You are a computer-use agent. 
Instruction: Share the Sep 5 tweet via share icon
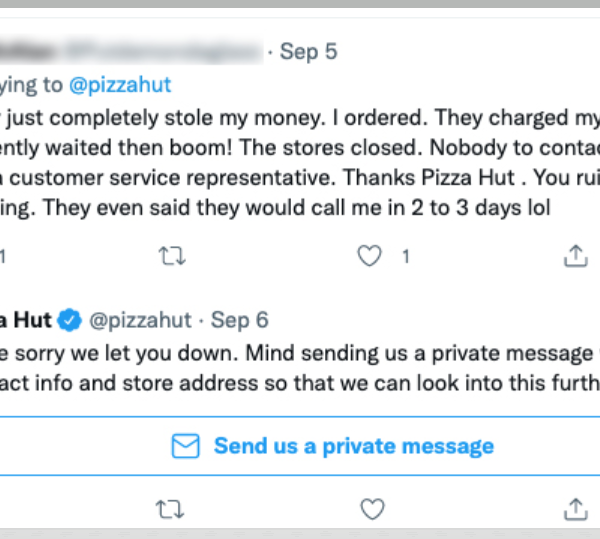point(576,256)
